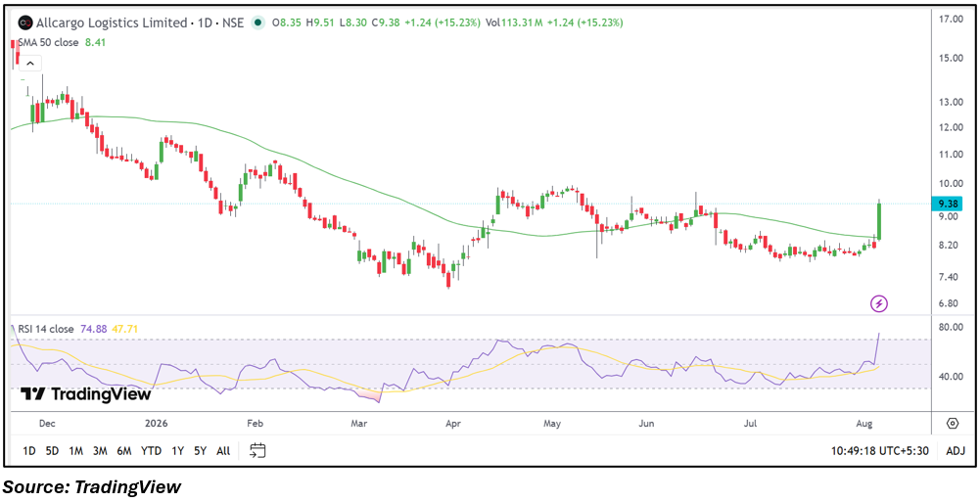The width and height of the screenshot is (980, 502).
Task: Select the YTD time range
Action: point(151,451)
